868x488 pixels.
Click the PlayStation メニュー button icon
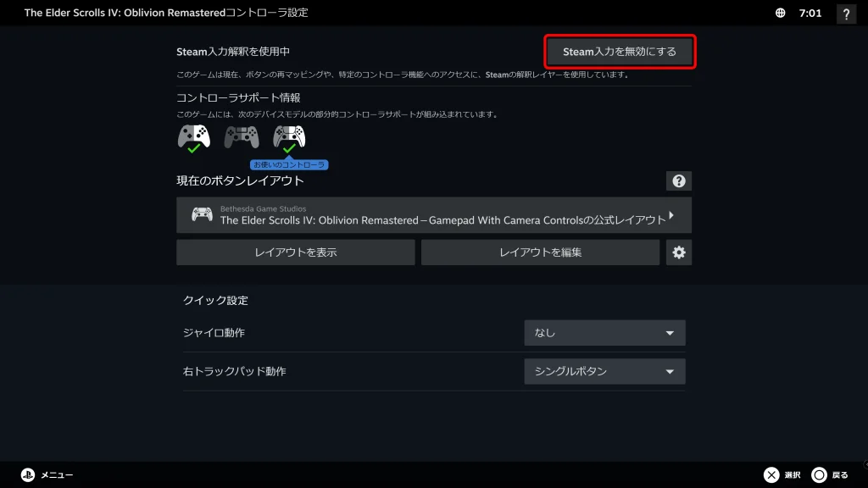coord(28,474)
